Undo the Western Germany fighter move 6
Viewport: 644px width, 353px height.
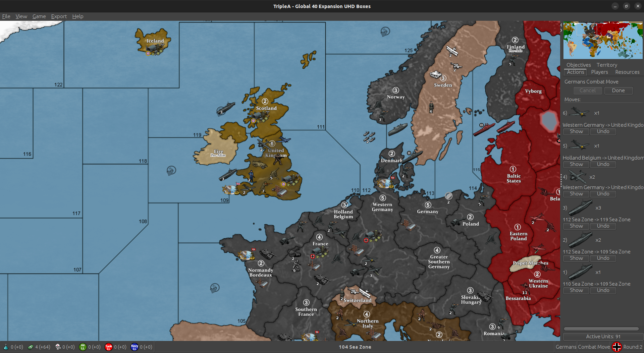603,131
